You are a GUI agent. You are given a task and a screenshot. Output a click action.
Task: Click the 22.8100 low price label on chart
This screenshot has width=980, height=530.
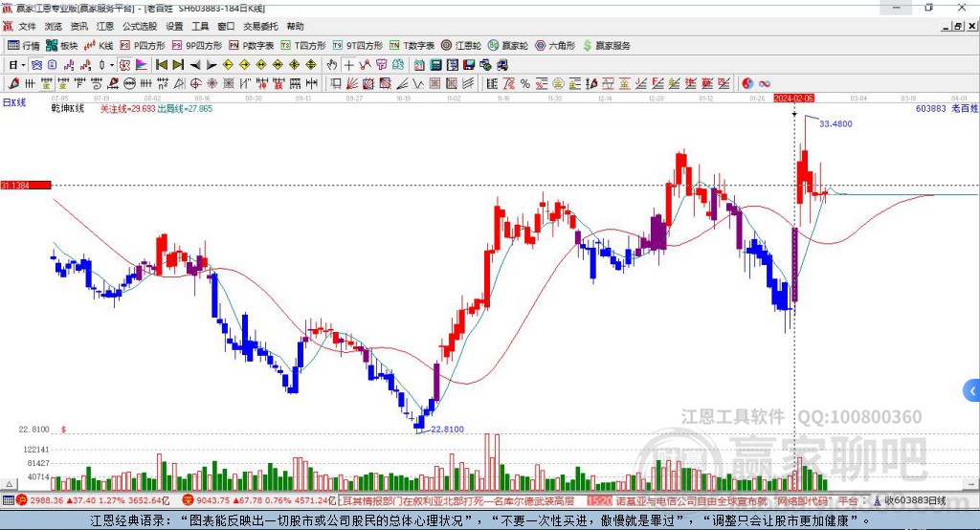448,429
